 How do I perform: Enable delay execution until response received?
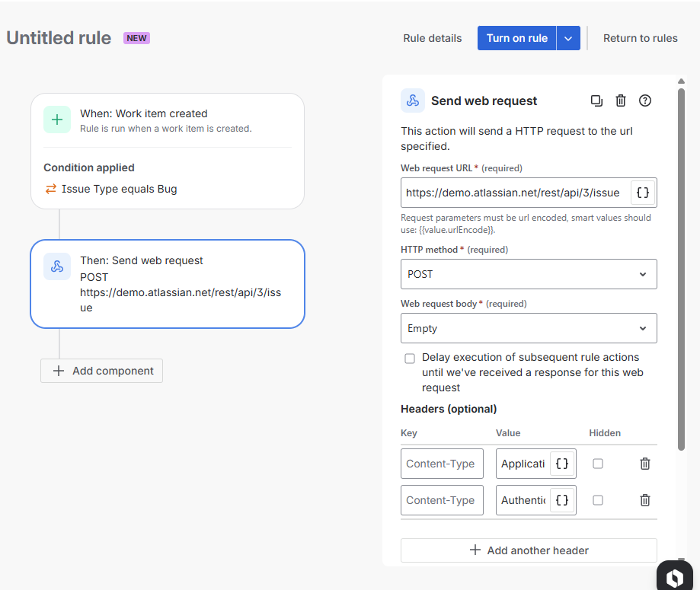pos(410,358)
